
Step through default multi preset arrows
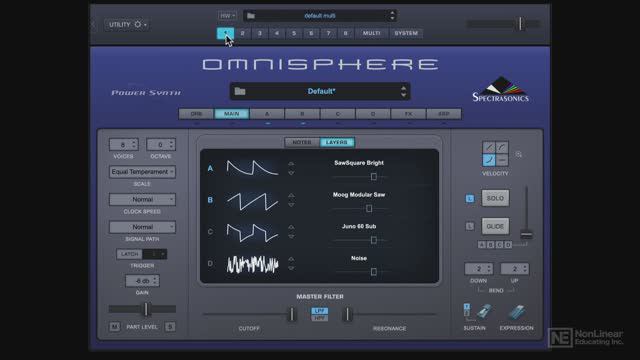point(392,16)
